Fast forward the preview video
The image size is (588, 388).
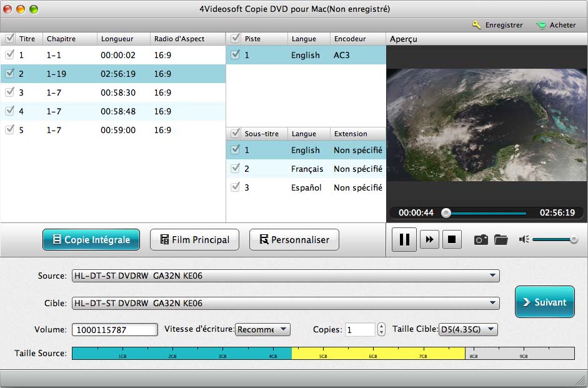(429, 240)
